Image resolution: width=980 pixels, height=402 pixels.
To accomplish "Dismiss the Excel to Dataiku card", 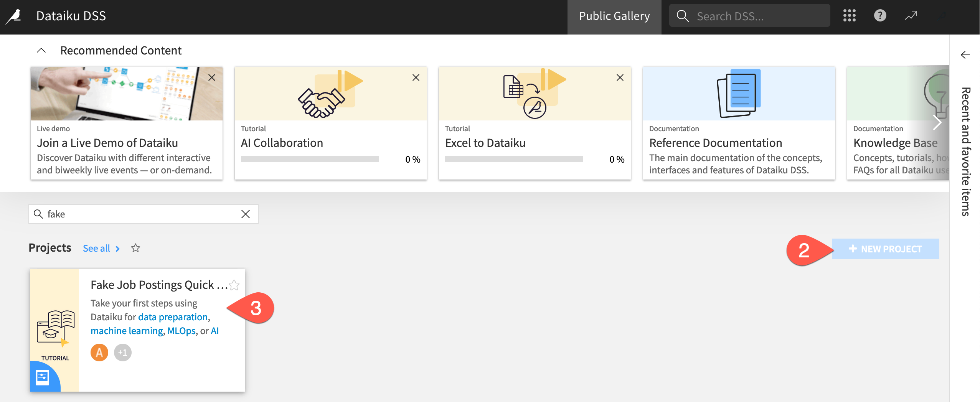I will (x=620, y=77).
